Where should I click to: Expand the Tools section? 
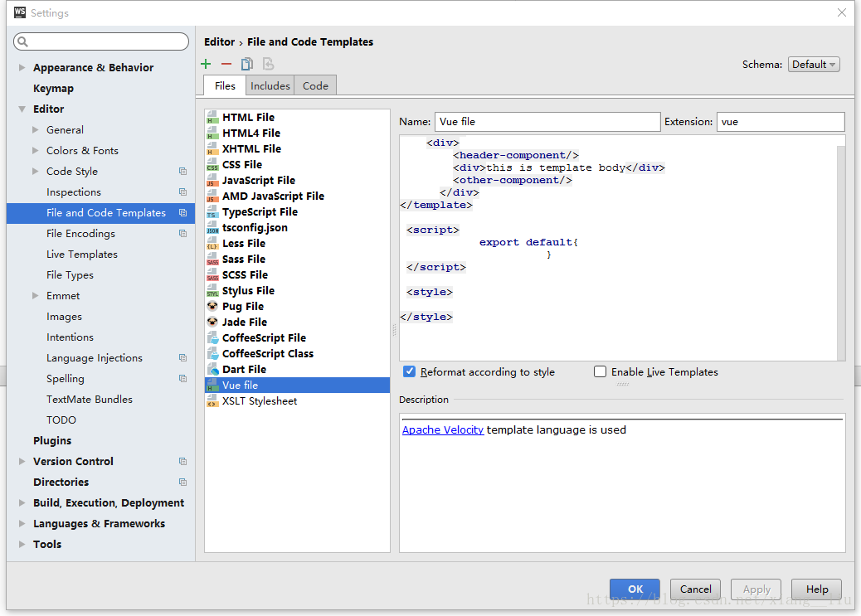(22, 544)
